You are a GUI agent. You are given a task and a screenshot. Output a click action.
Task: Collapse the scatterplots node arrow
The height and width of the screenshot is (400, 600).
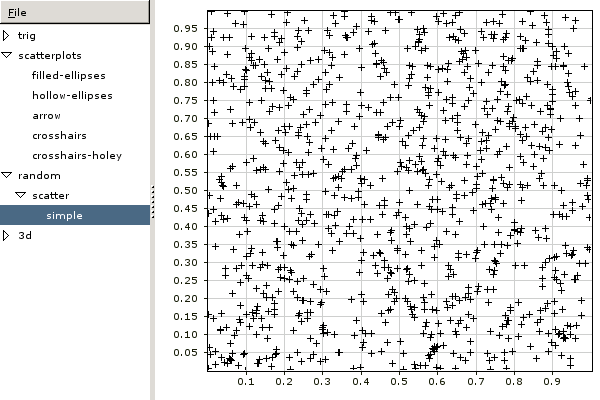click(7, 56)
